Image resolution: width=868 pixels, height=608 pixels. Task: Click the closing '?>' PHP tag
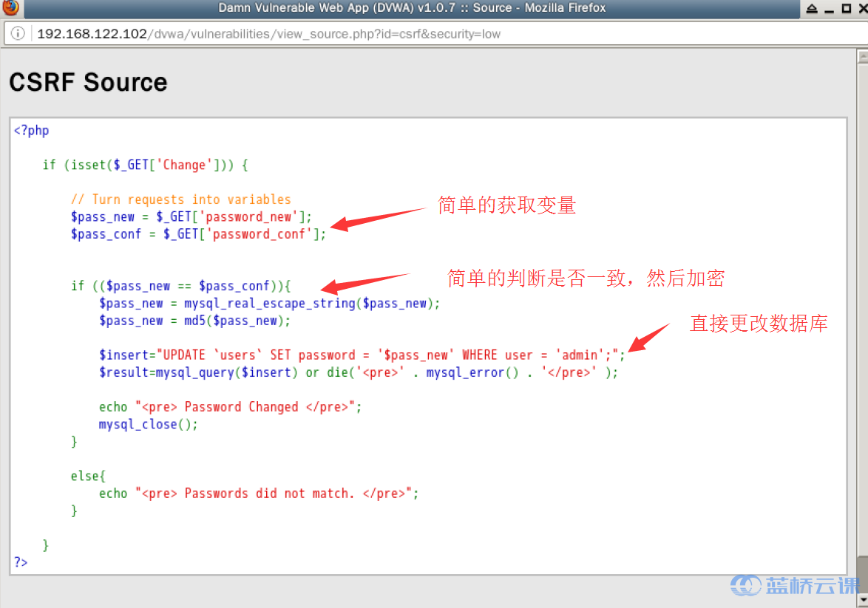pyautogui.click(x=21, y=563)
